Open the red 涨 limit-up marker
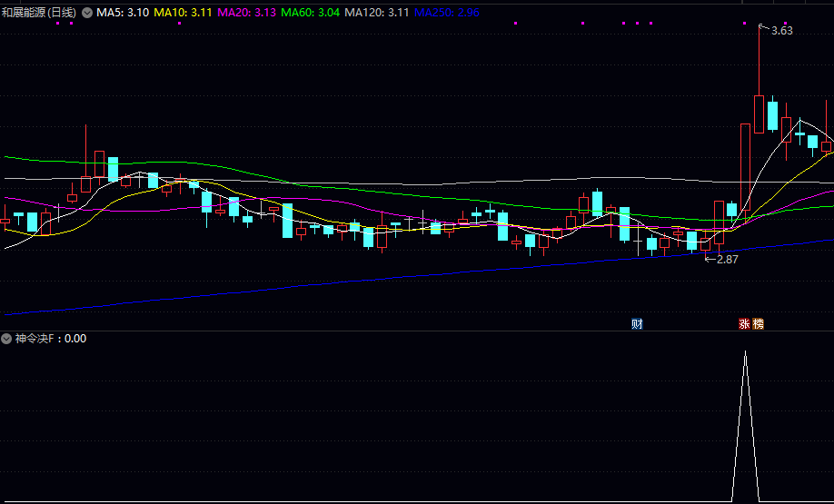Image resolution: width=834 pixels, height=504 pixels. click(744, 324)
